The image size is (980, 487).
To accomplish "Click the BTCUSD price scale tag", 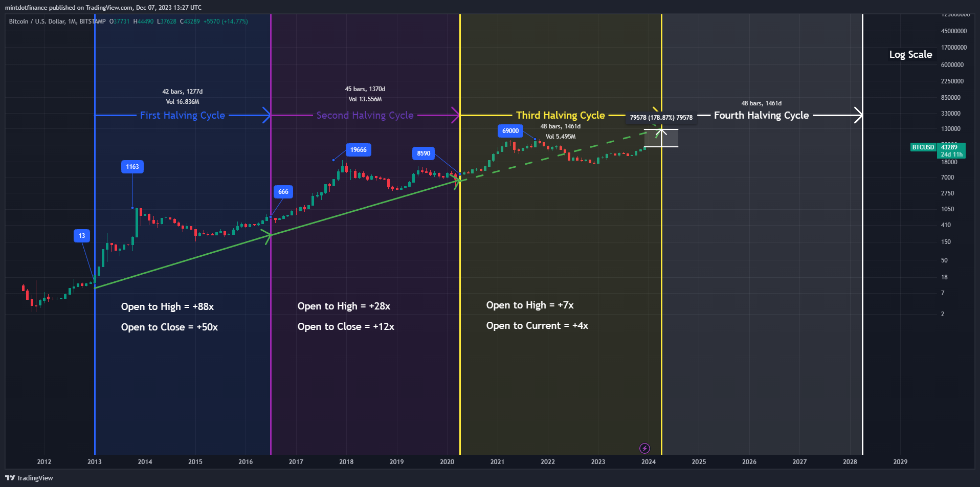I will pyautogui.click(x=923, y=147).
